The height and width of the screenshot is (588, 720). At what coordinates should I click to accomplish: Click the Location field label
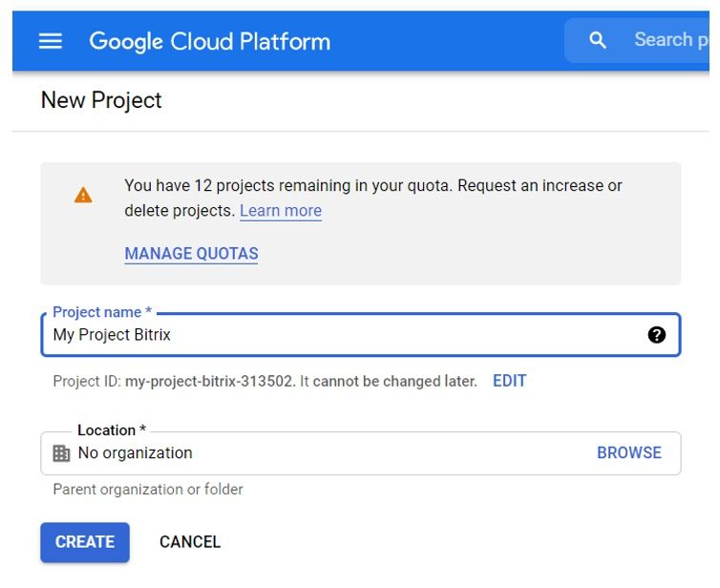tap(111, 430)
